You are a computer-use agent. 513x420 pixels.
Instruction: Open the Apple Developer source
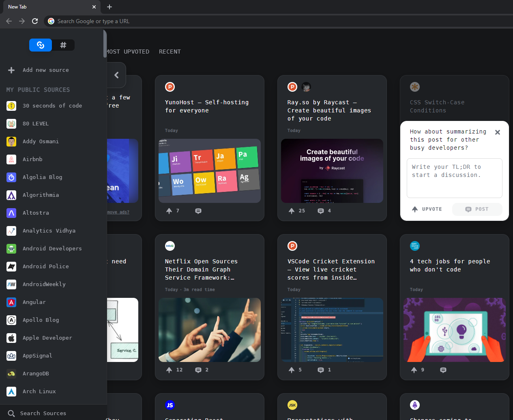[x=11, y=338]
